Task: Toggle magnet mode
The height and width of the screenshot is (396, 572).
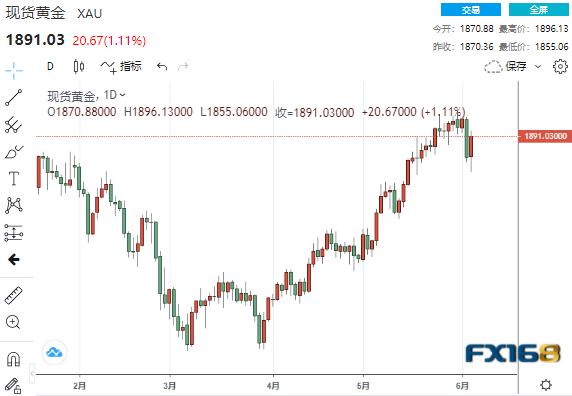Action: click(x=13, y=359)
